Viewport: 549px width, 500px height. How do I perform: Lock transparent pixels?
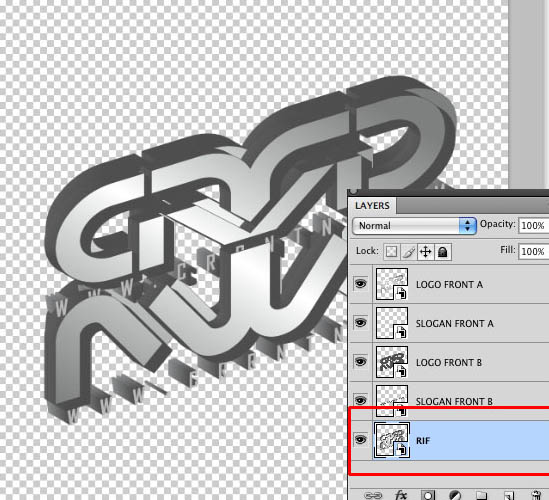(391, 252)
